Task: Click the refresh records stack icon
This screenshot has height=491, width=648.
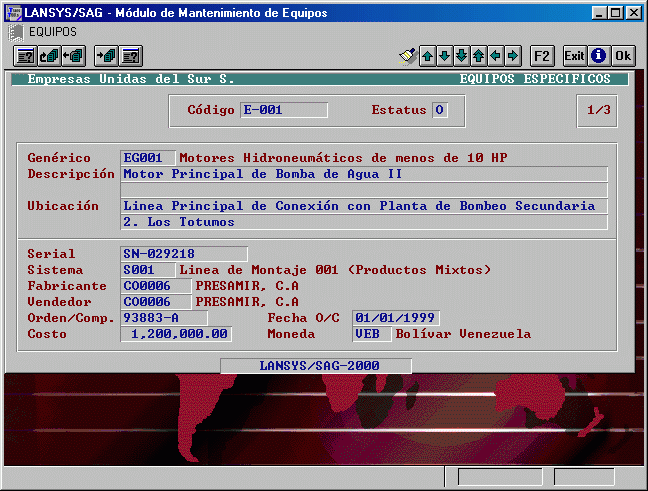Action: point(49,56)
